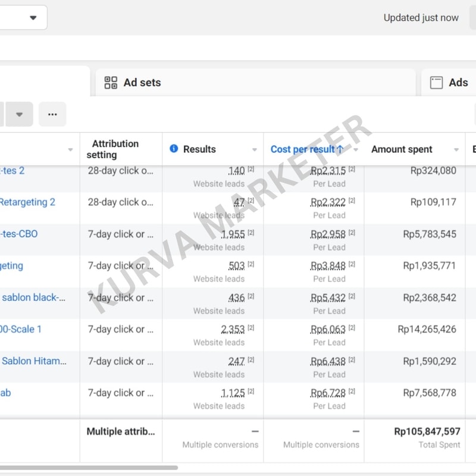The height and width of the screenshot is (476, 476).
Task: Open the three-dot more options button
Action: (52, 114)
